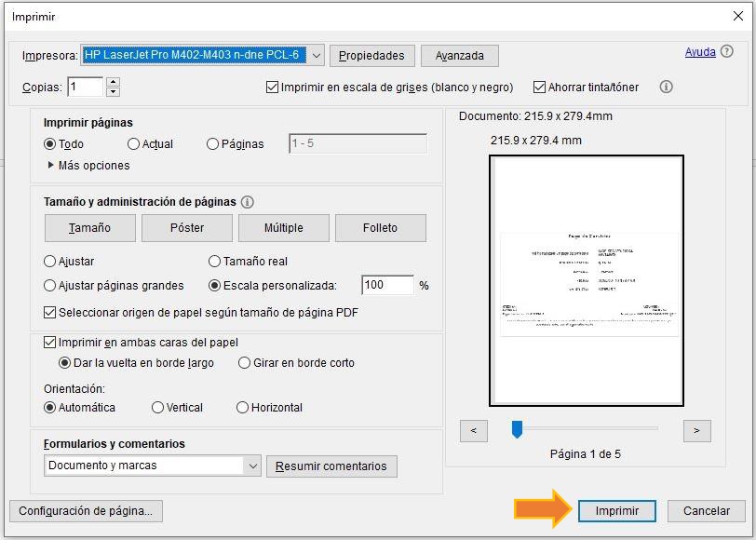Go to next preview page arrow
The width and height of the screenshot is (756, 540).
point(696,430)
